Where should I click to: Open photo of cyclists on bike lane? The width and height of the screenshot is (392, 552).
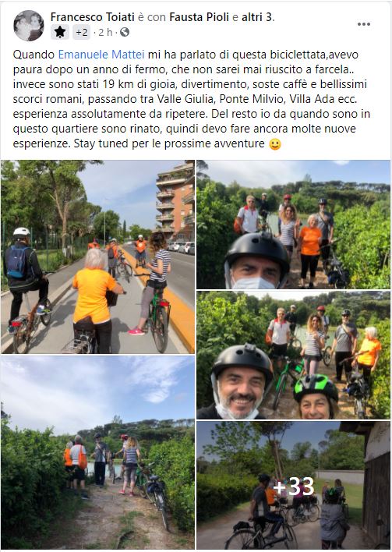tap(98, 257)
